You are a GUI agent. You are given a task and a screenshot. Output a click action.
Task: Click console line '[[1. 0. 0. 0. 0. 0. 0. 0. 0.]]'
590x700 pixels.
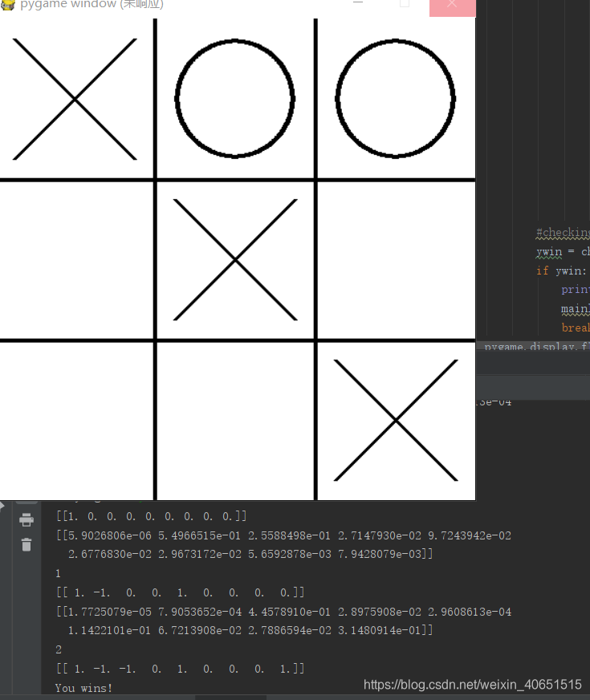(151, 516)
